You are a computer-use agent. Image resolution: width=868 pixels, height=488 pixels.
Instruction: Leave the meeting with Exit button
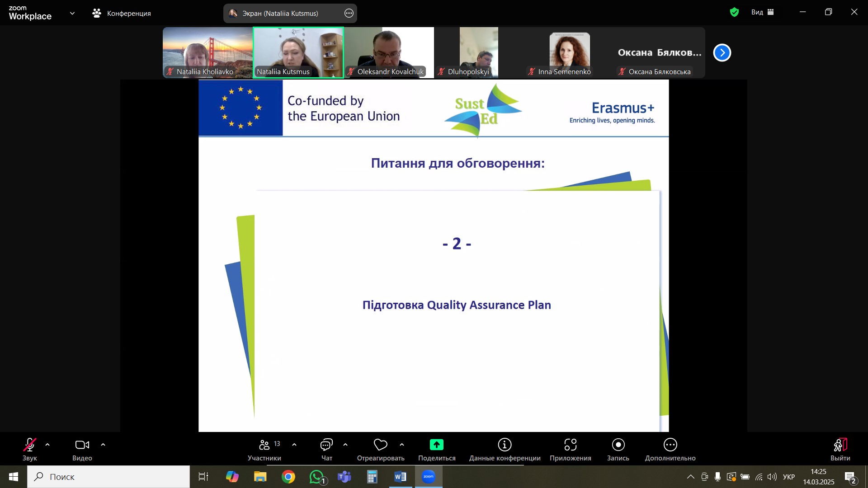pyautogui.click(x=840, y=445)
